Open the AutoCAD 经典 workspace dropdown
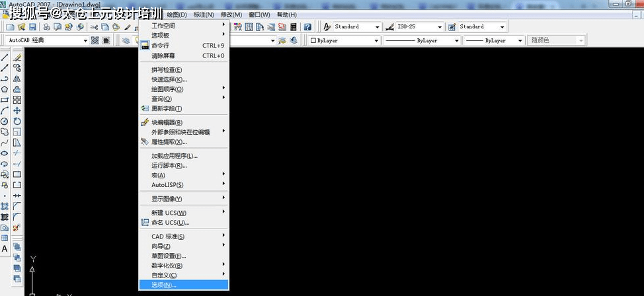The width and height of the screenshot is (644, 296). [85, 40]
